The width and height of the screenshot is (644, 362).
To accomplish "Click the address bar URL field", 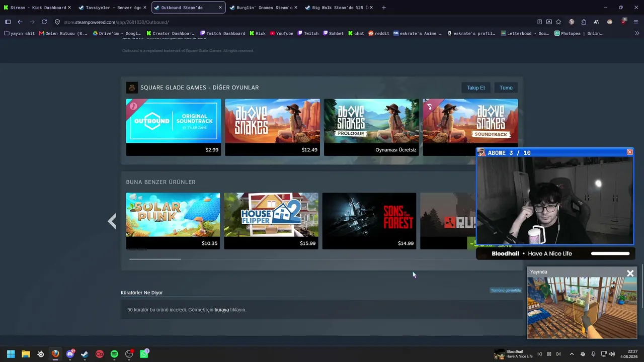I will [292, 22].
